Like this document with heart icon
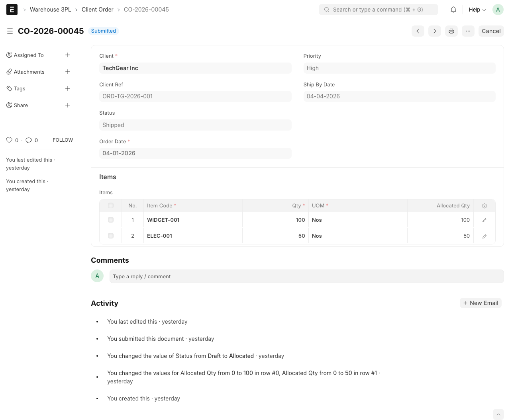Image resolution: width=510 pixels, height=420 pixels. [x=9, y=140]
